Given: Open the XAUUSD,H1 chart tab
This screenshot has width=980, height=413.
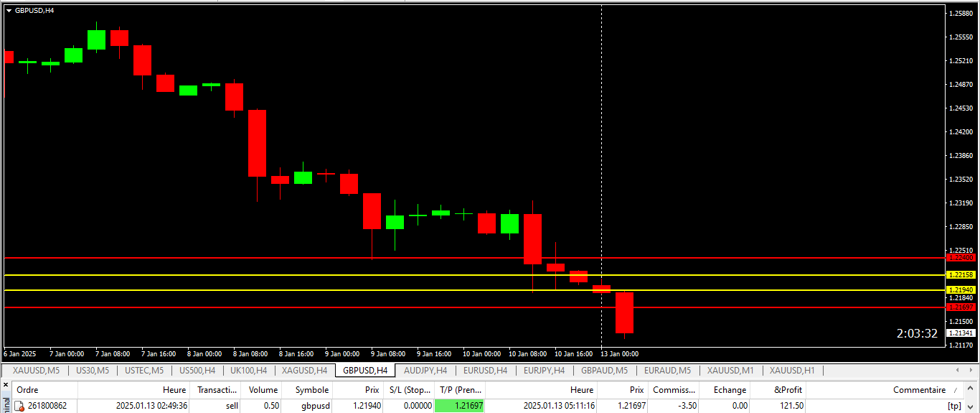Looking at the screenshot, I should click(x=792, y=371).
